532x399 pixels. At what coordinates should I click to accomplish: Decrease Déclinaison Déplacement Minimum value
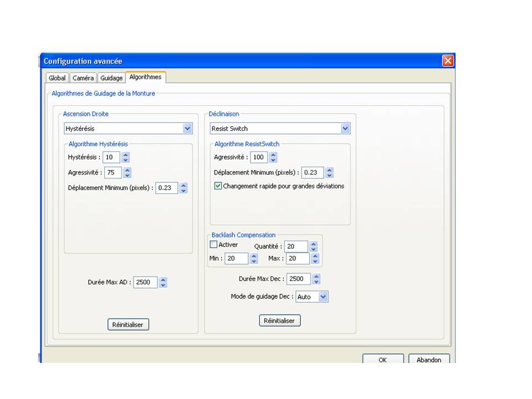(x=329, y=176)
